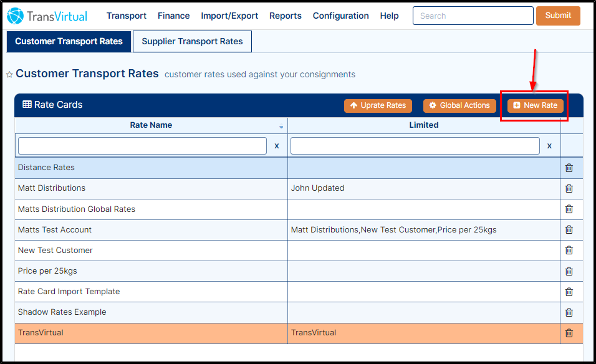The height and width of the screenshot is (364, 596).
Task: Delete the Matts Test Account rate card
Action: click(569, 229)
